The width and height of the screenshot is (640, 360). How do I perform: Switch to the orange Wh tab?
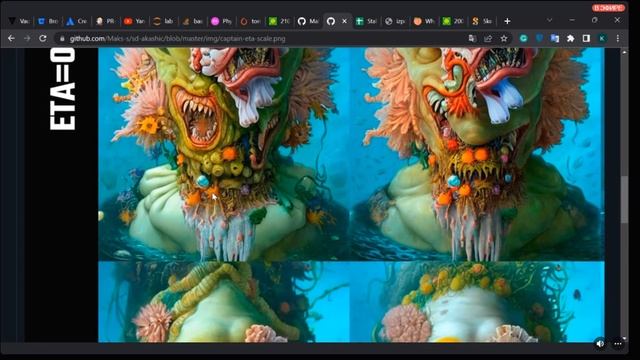point(424,21)
